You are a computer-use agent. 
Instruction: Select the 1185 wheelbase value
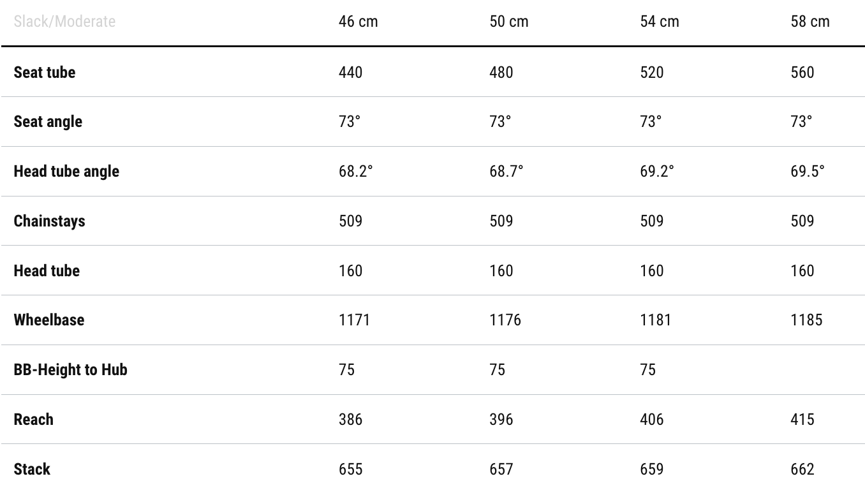pos(806,320)
